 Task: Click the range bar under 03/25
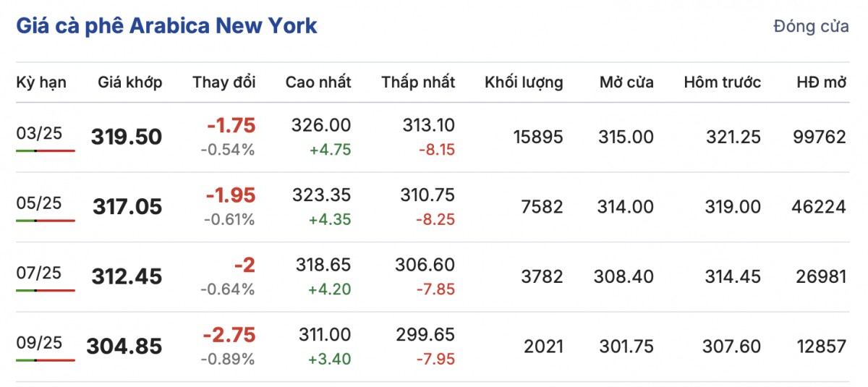(45, 150)
